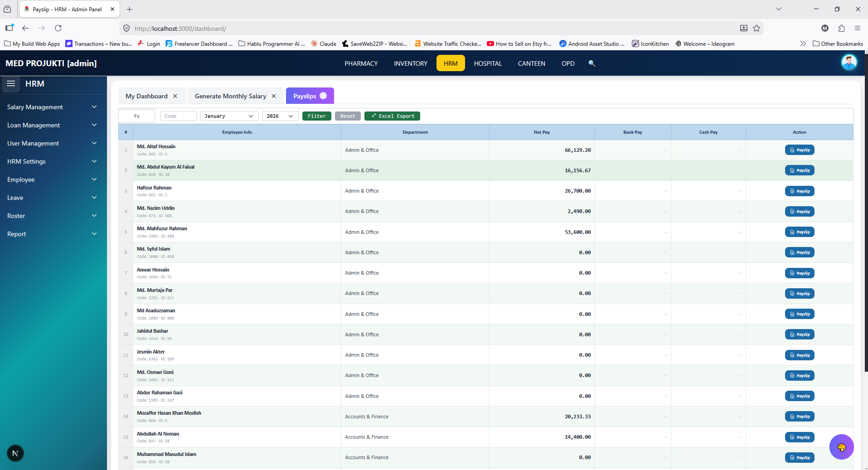Open the browser account M icon
868x470 pixels.
[825, 28]
